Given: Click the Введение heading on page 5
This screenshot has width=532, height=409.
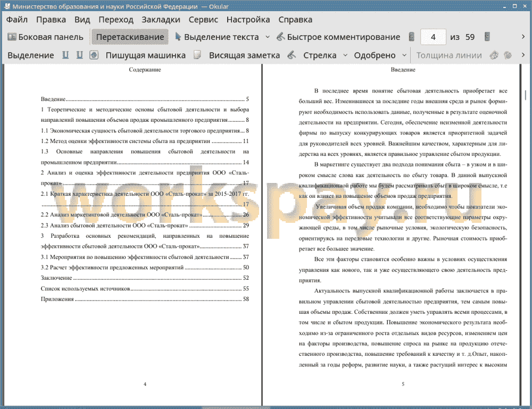Looking at the screenshot, I should pyautogui.click(x=403, y=70).
